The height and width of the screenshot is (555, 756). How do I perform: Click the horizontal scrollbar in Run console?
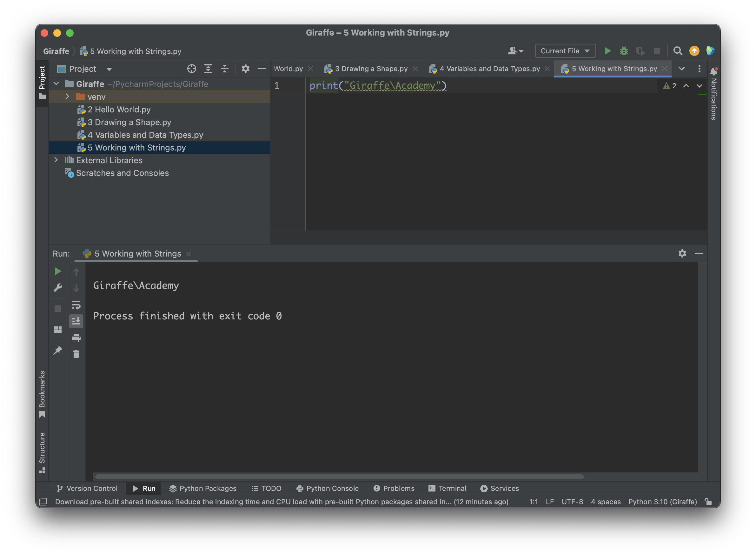tap(339, 477)
